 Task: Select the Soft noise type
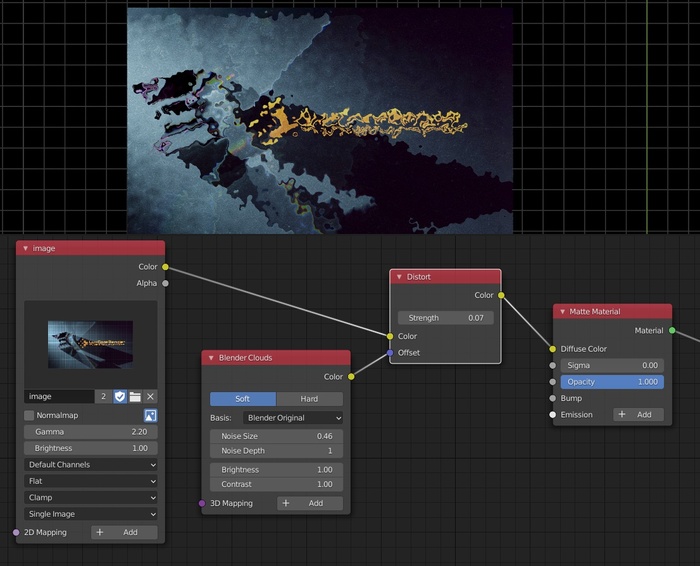[x=242, y=399]
